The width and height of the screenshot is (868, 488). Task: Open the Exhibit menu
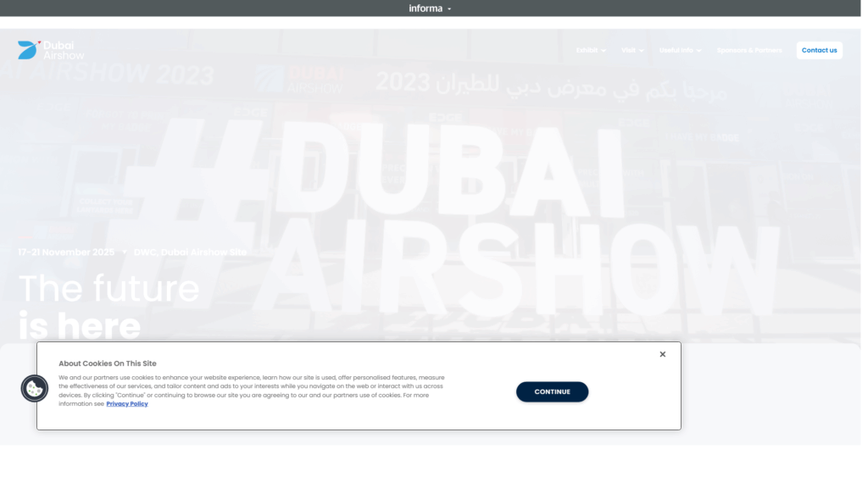point(591,50)
